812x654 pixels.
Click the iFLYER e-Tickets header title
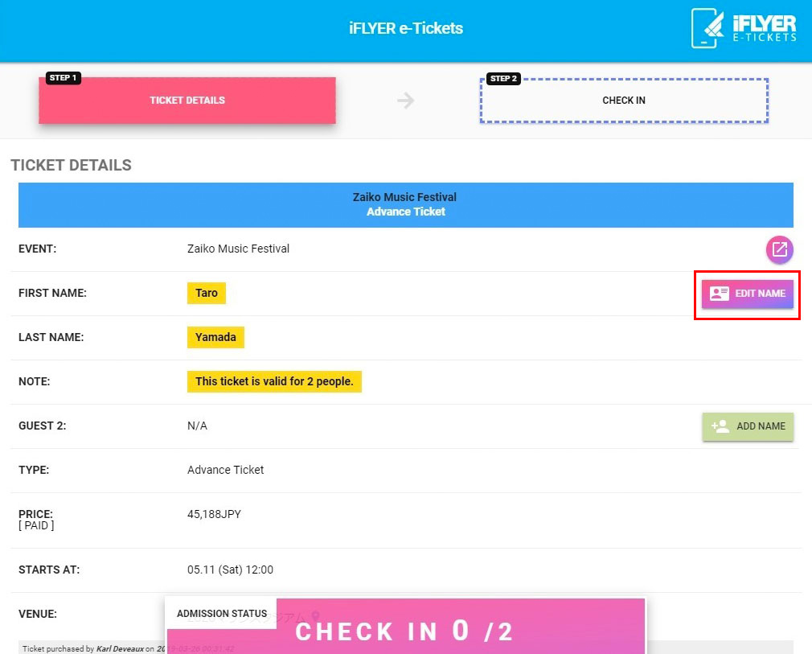[x=406, y=28]
